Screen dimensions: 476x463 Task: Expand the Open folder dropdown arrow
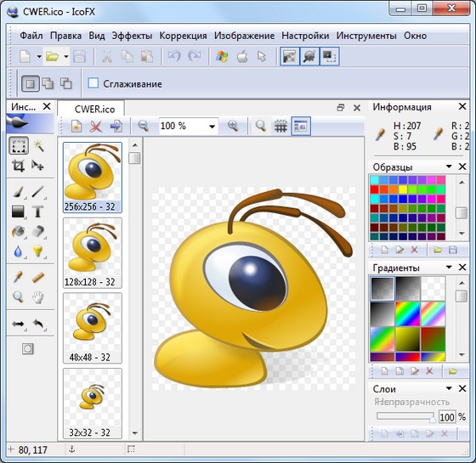(x=66, y=56)
